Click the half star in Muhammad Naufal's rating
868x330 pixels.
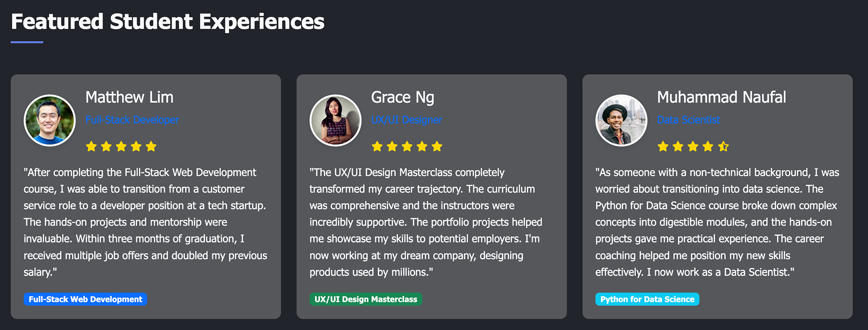(723, 146)
